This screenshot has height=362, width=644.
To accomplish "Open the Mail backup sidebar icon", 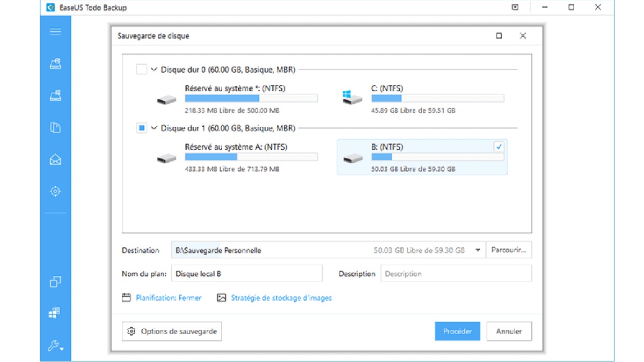I will (55, 160).
